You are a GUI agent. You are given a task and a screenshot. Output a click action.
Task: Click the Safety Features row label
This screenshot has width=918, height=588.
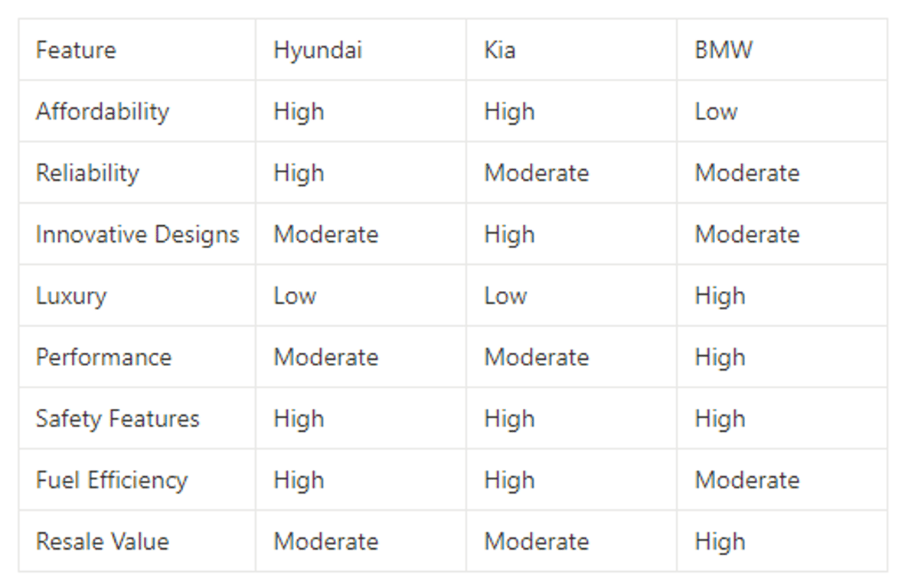tap(137, 419)
